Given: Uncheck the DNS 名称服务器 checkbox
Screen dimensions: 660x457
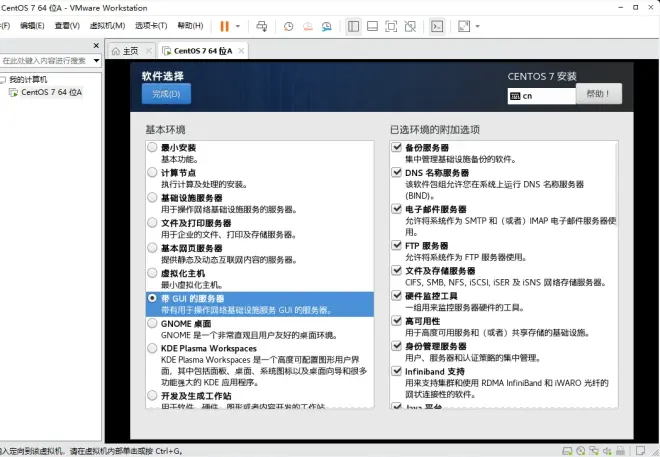Looking at the screenshot, I should click(397, 172).
